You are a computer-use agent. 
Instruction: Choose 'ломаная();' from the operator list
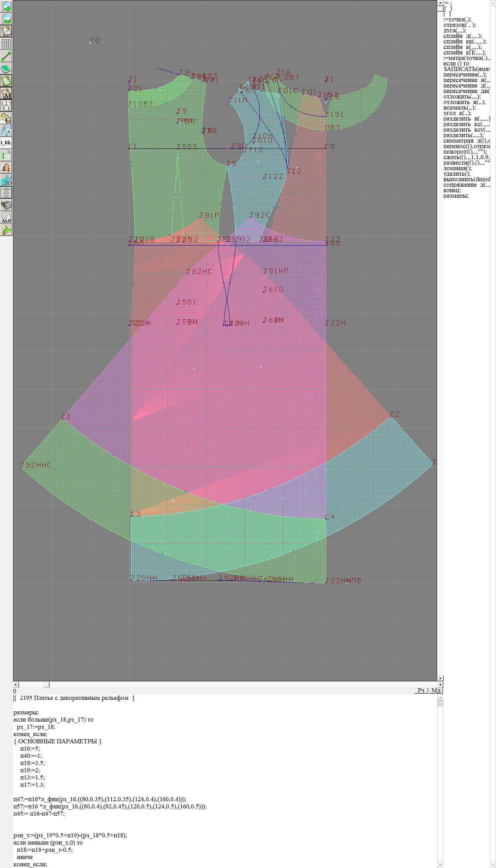click(x=457, y=168)
